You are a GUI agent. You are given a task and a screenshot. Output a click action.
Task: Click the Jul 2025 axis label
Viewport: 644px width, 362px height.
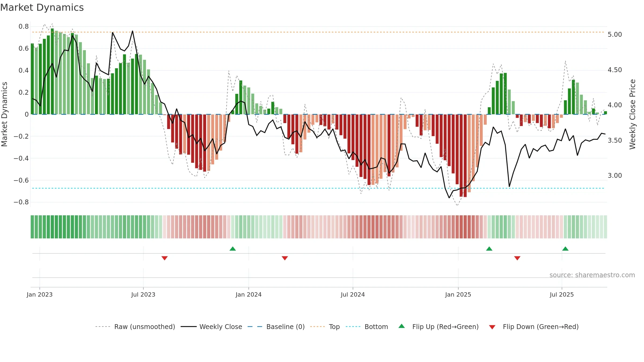click(x=562, y=294)
